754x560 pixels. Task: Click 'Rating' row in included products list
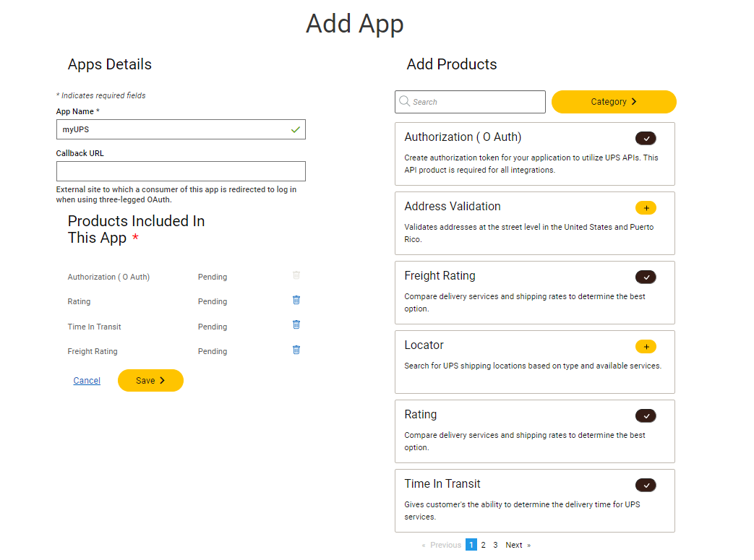coord(79,301)
